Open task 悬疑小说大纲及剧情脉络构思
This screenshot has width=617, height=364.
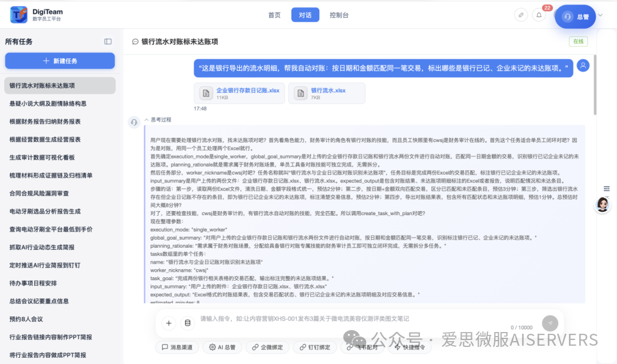point(60,104)
